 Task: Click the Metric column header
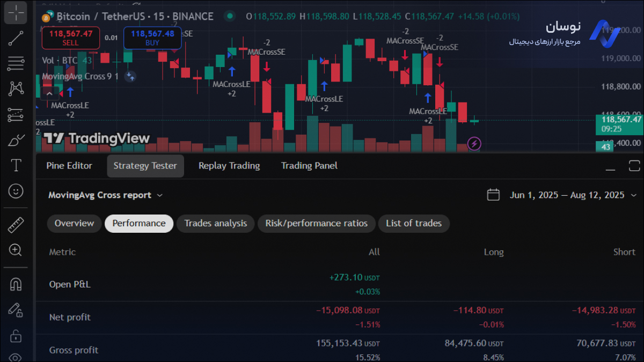62,252
